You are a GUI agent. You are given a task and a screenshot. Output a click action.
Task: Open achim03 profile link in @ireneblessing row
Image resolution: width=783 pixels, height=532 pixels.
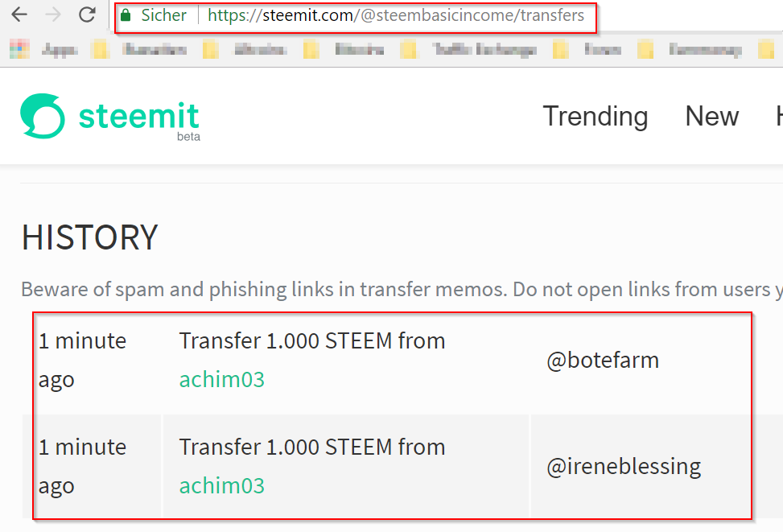221,486
